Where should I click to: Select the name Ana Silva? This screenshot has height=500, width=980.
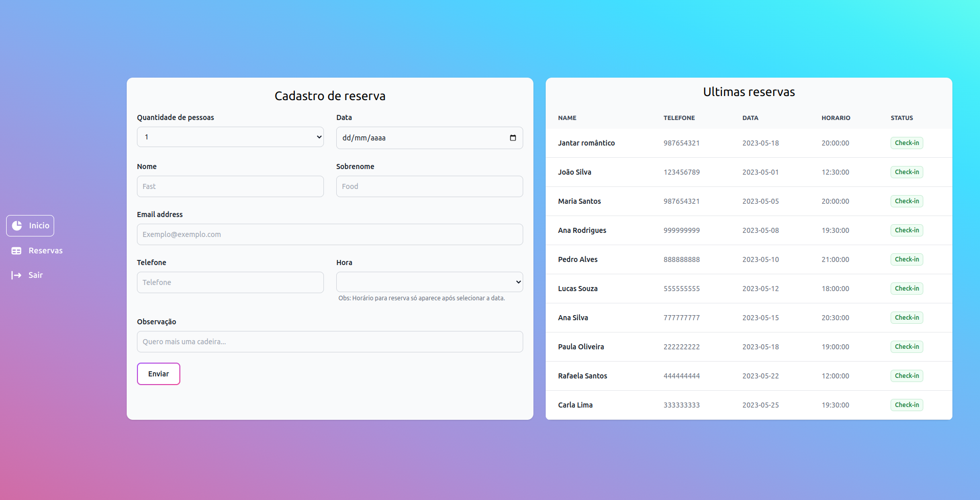click(x=573, y=318)
